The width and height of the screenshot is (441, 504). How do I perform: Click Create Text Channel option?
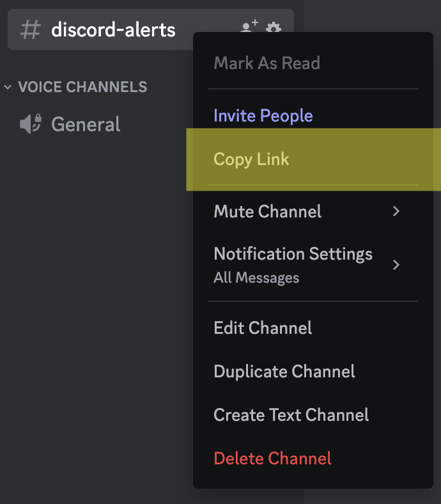291,414
